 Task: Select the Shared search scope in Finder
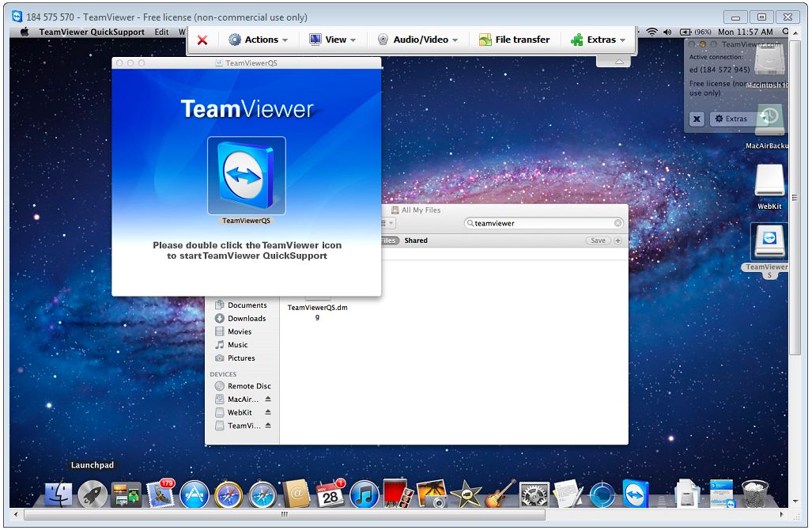416,240
